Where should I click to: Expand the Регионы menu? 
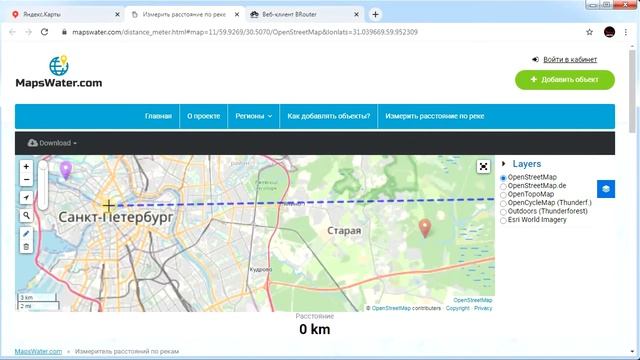[x=253, y=116]
